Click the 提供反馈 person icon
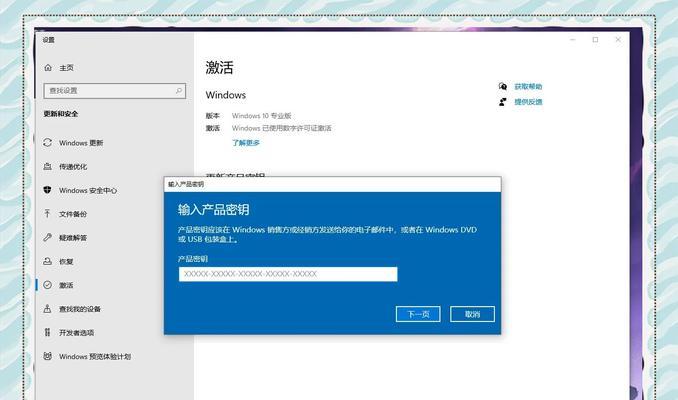Viewport: 678px width, 400px height. [502, 102]
